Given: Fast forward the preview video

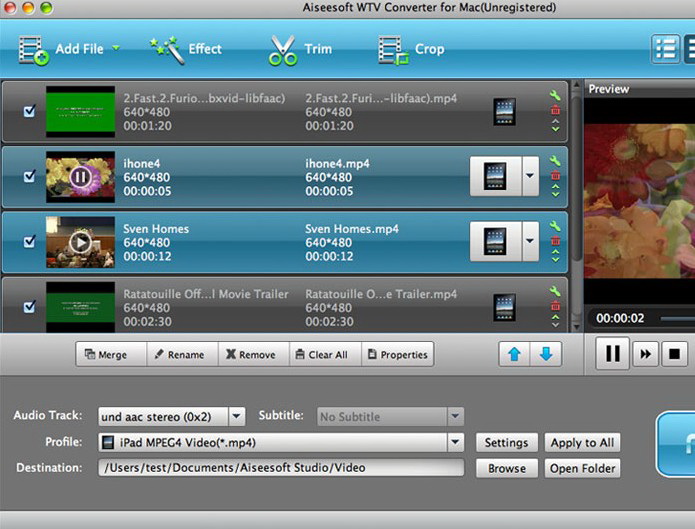Looking at the screenshot, I should 645,354.
